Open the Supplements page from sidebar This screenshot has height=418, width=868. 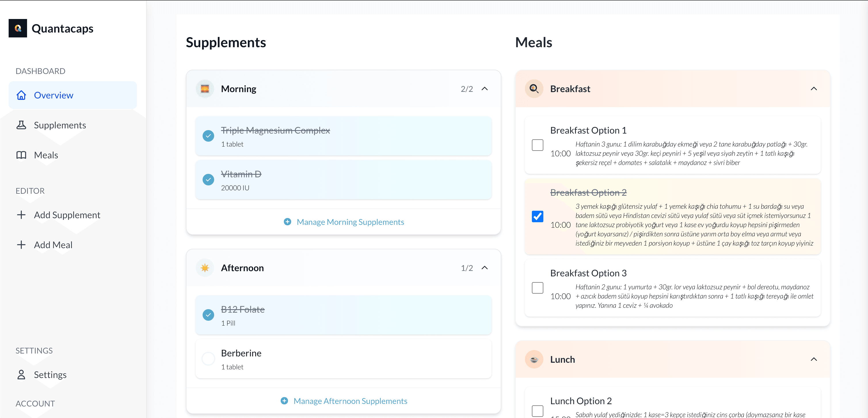60,125
